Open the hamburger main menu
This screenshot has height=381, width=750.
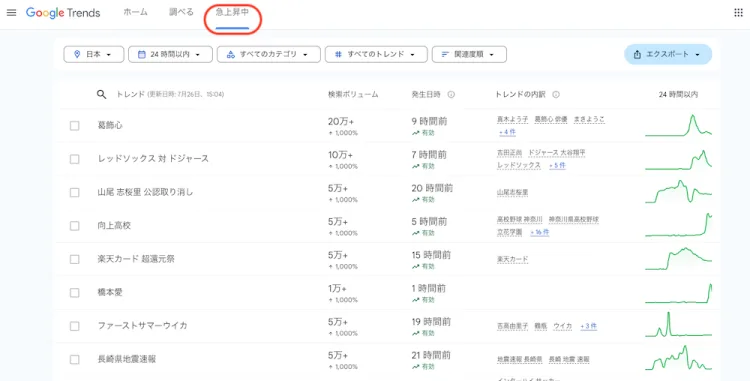tap(11, 13)
